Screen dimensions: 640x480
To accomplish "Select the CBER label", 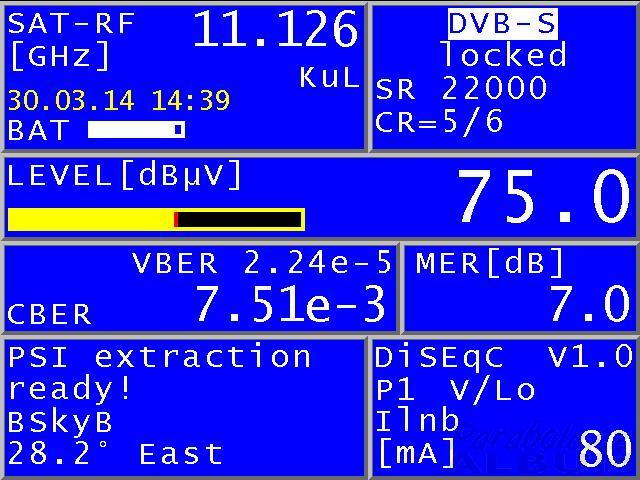I will pos(49,315).
